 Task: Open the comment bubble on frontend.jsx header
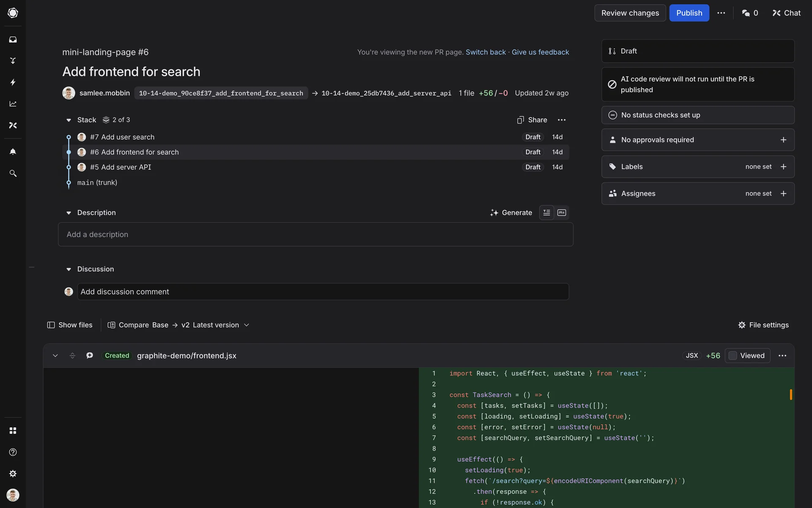(x=90, y=356)
